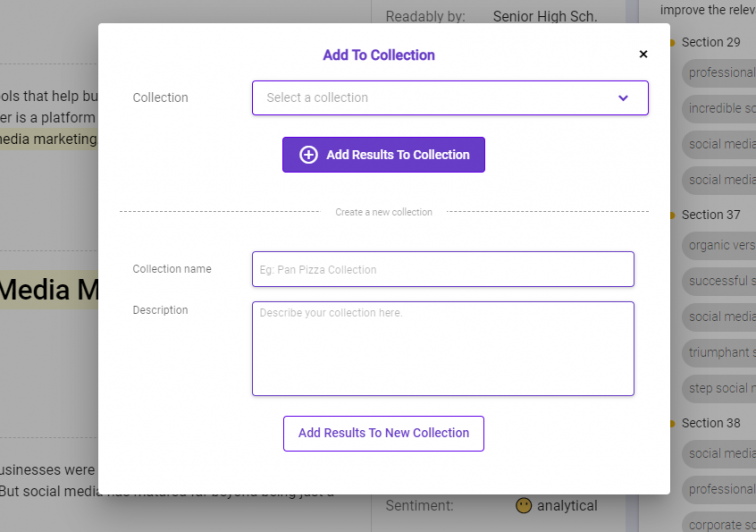This screenshot has width=756, height=532.
Task: Click the Section 37 heading
Action: pos(710,215)
